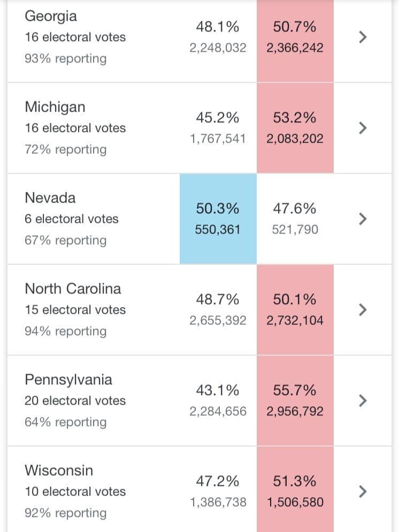Tap the Nevada state name

50,198
